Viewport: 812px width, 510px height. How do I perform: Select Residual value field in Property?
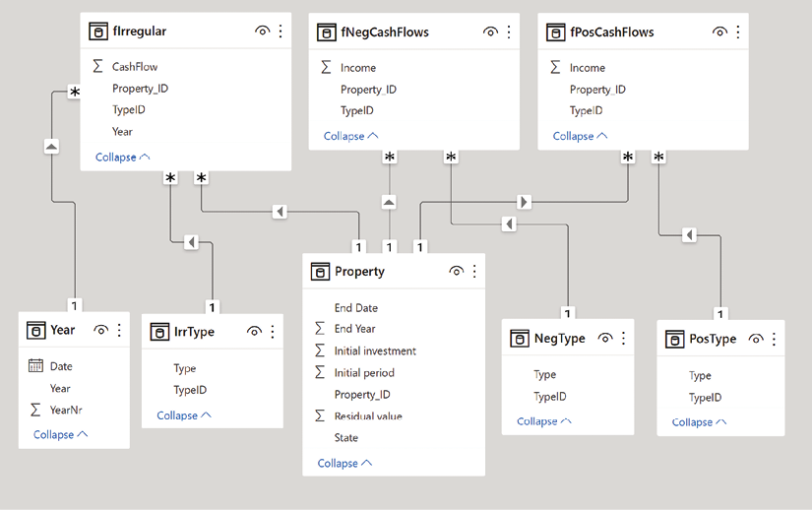point(368,416)
